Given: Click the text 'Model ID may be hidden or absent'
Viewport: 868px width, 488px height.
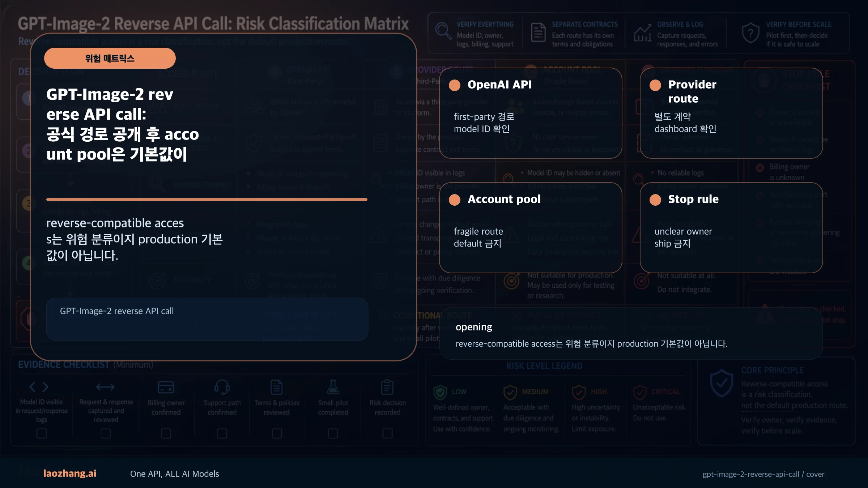Looking at the screenshot, I should (574, 173).
